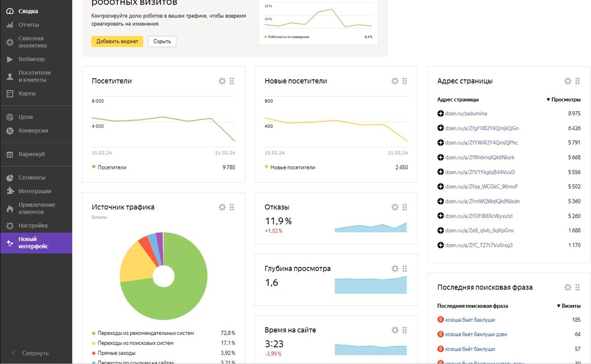Click yellow Новые посетители legend dot
591x364 pixels.
click(266, 167)
